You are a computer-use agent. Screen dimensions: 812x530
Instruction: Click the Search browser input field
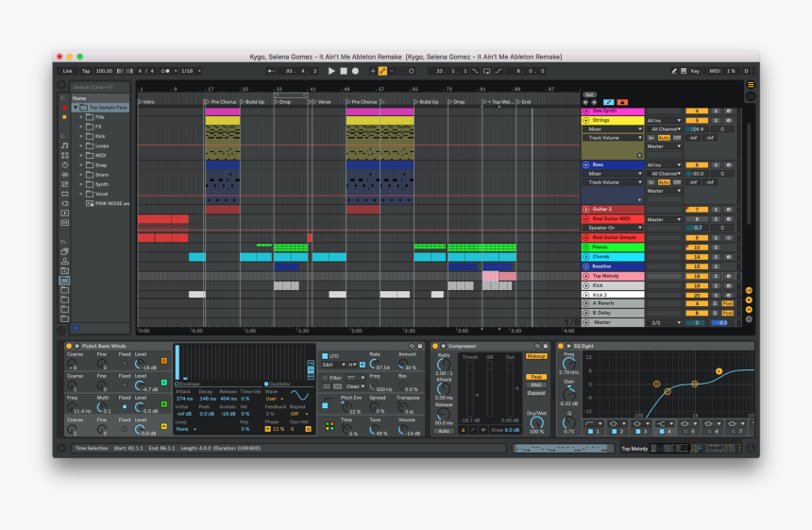99,87
